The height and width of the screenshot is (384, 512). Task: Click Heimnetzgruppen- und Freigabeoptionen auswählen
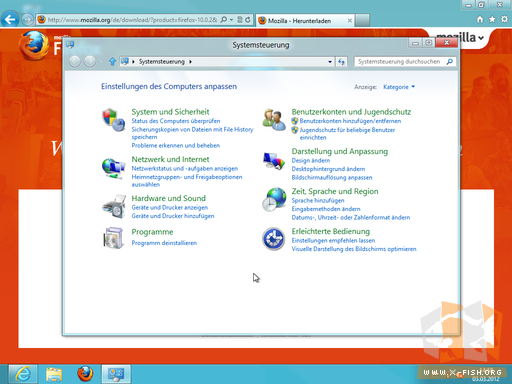(x=187, y=181)
